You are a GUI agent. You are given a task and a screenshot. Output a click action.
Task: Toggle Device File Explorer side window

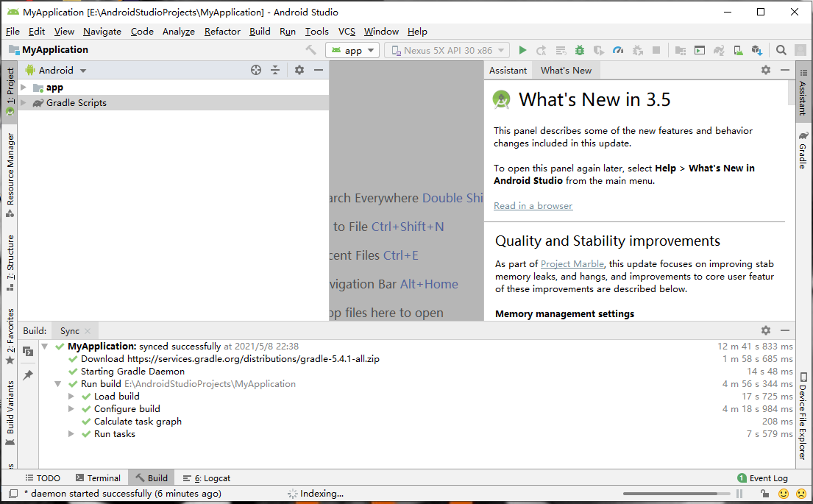(803, 416)
